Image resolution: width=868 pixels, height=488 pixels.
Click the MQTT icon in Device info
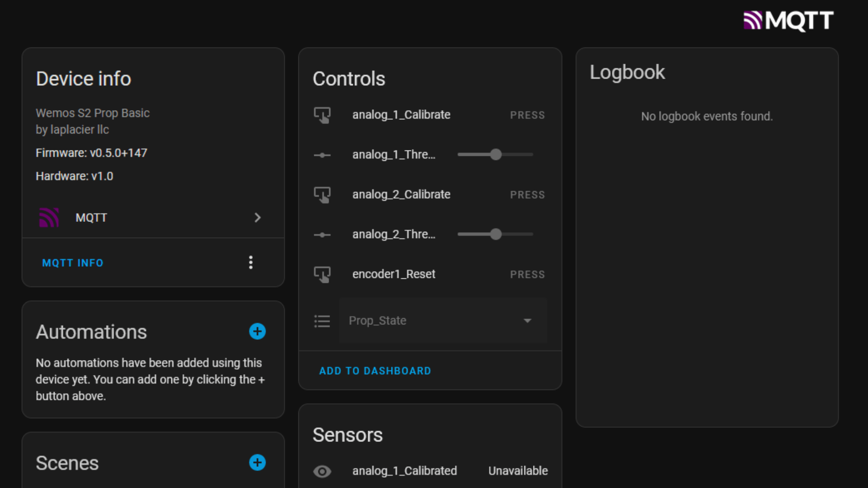pos(49,217)
